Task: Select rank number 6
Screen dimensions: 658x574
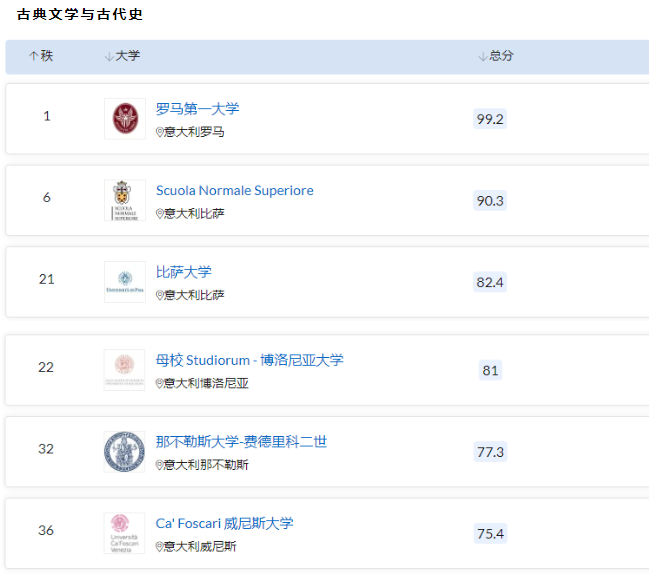Action: [47, 197]
